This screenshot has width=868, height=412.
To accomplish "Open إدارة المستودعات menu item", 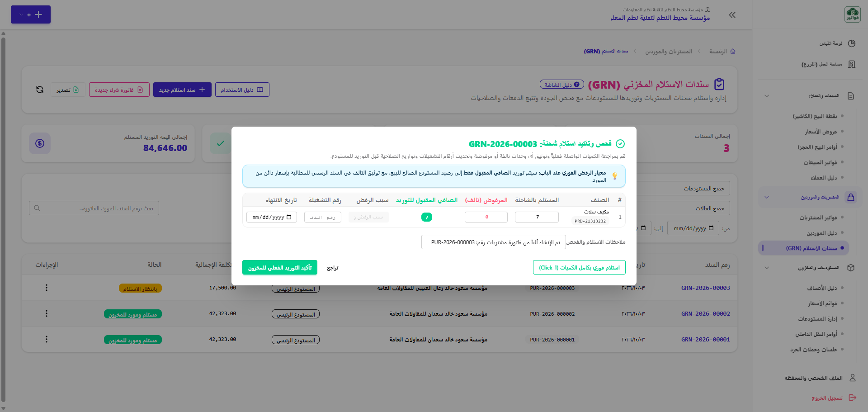I will (818, 319).
